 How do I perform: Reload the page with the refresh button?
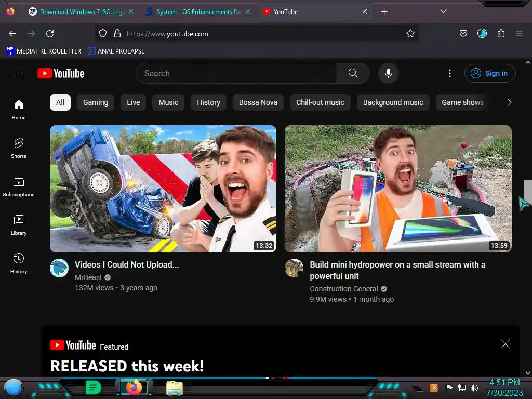pos(50,34)
